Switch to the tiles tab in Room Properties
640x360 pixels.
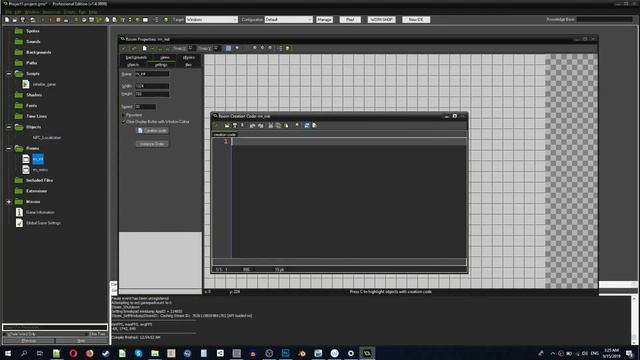click(188, 64)
